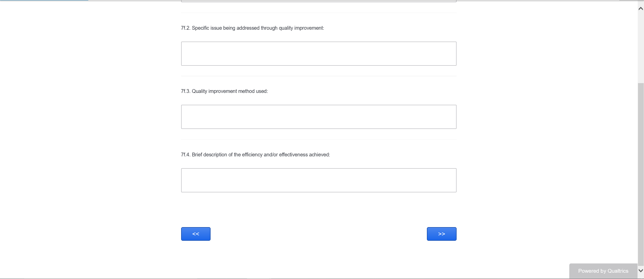This screenshot has width=644, height=279.
Task: Focus the 7f.4 efficiency description text box
Action: pyautogui.click(x=319, y=180)
